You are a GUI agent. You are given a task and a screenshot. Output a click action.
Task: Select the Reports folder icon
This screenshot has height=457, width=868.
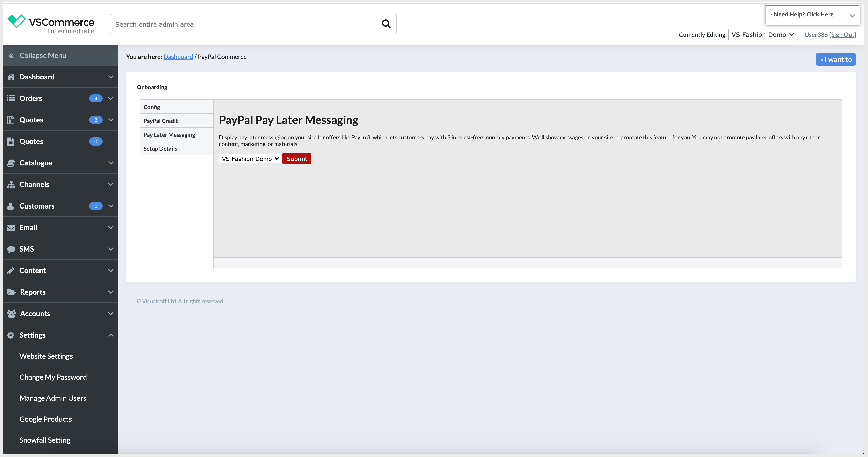[x=11, y=292]
